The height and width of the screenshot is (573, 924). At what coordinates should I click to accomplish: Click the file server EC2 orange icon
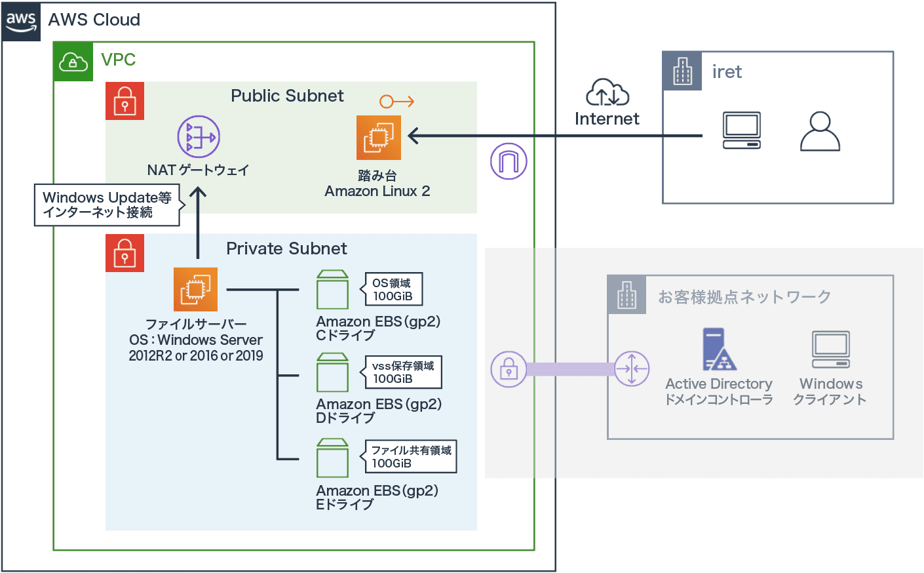[195, 289]
